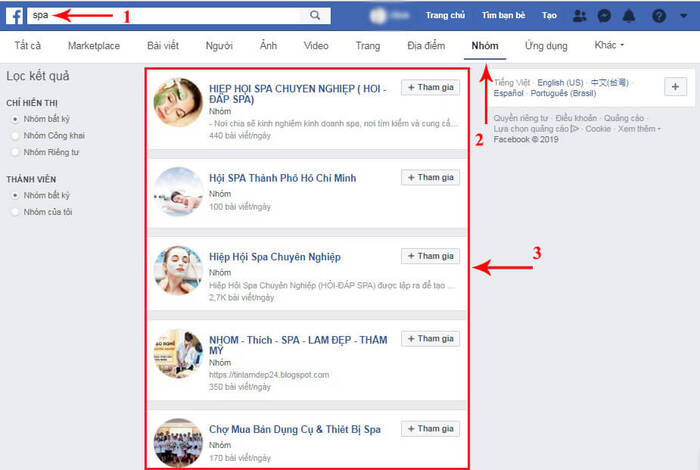
Task: Open Tìm bạn bè
Action: 503,15
